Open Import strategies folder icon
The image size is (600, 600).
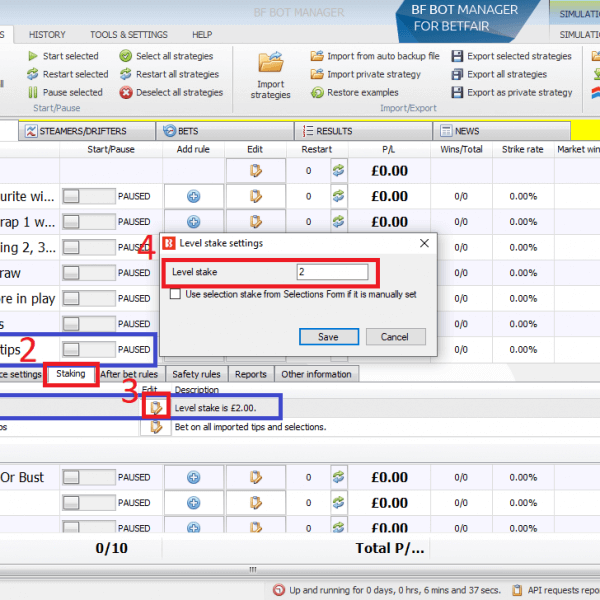coord(271,62)
